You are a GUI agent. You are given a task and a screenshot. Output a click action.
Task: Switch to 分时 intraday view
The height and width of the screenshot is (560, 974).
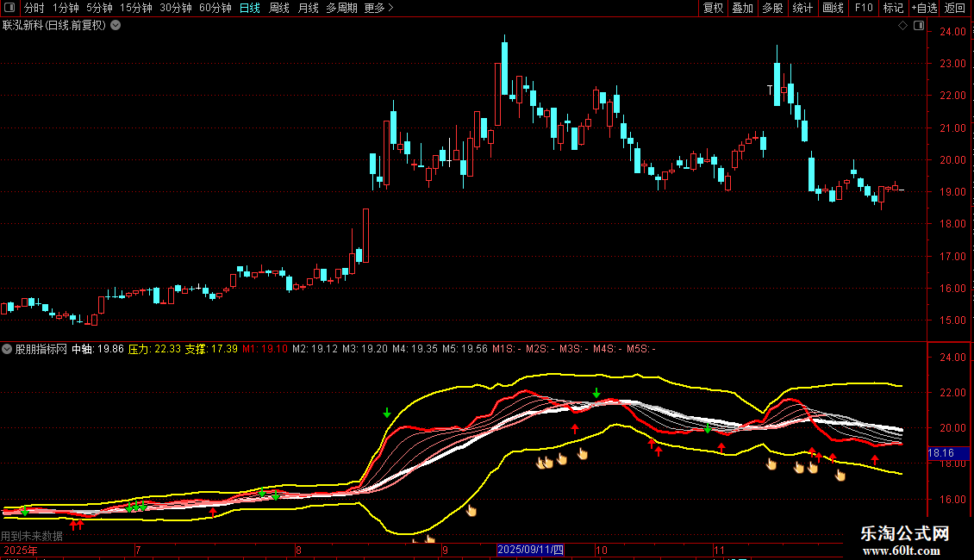(x=34, y=8)
